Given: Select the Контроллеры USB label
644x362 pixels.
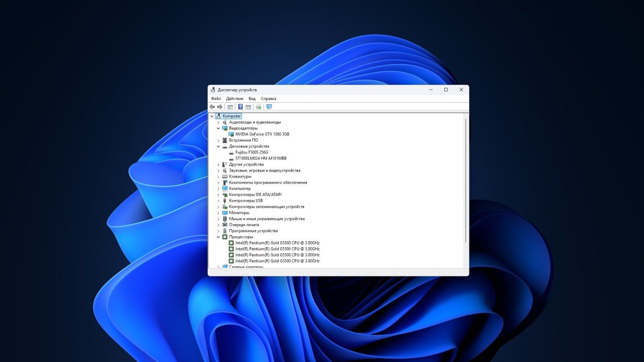Looking at the screenshot, I should (246, 201).
